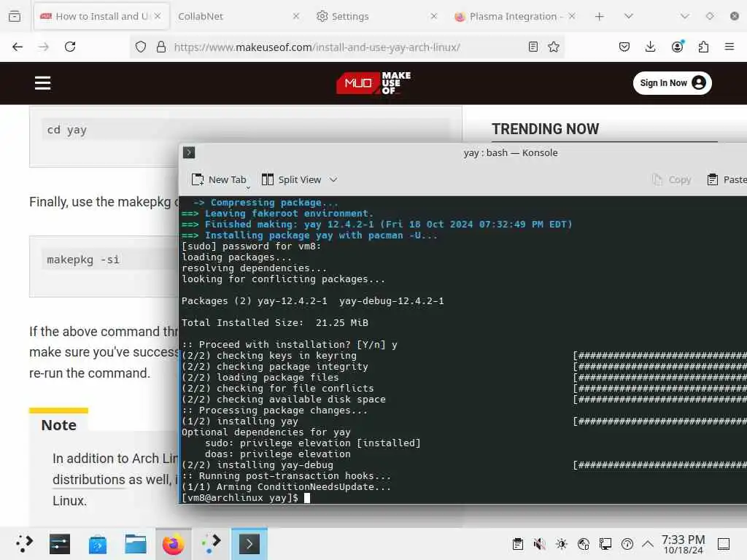Open clipboard tray icon

pyautogui.click(x=518, y=544)
